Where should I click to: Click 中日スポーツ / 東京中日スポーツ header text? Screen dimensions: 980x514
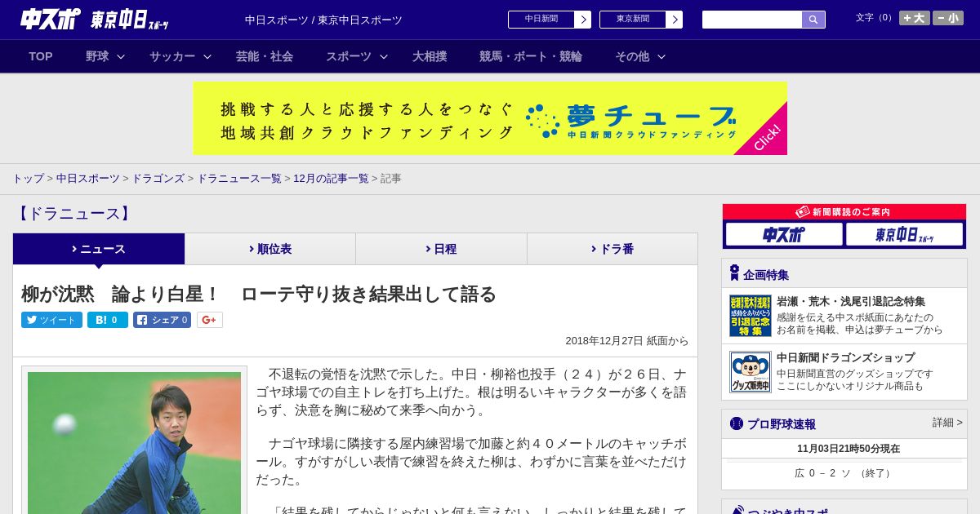click(323, 20)
